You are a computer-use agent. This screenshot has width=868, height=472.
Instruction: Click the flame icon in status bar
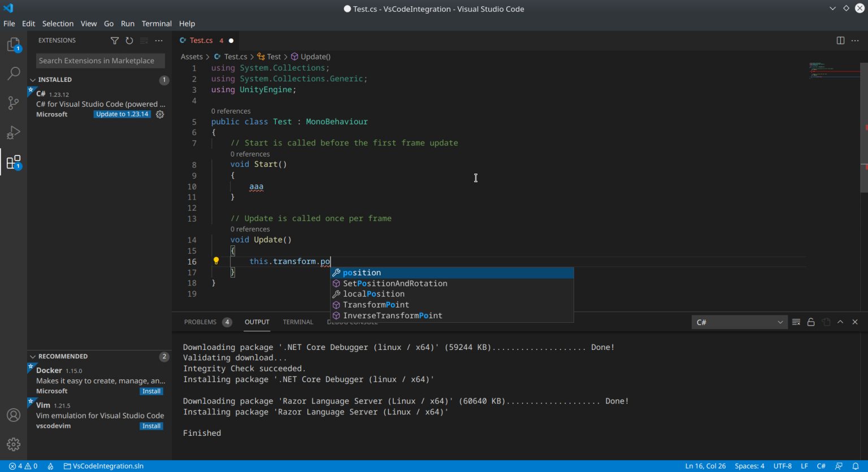click(50, 466)
